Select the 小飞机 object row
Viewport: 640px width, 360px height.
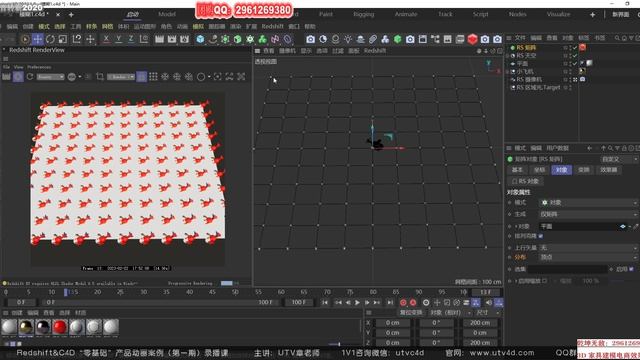[x=525, y=71]
